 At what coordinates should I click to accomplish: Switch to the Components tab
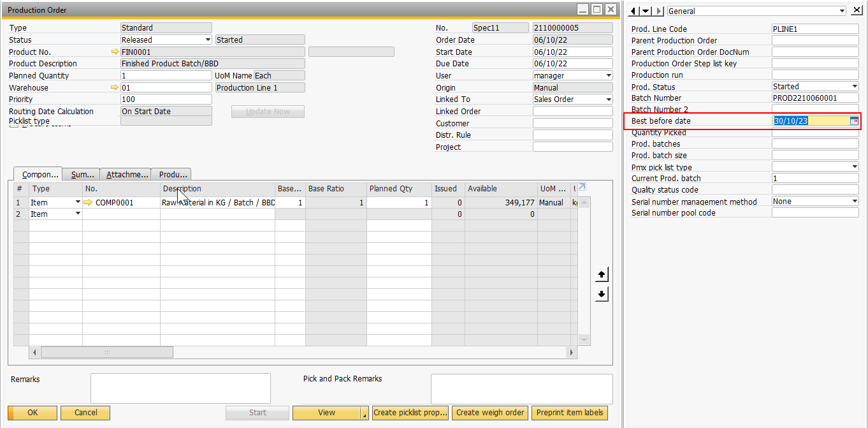[38, 174]
